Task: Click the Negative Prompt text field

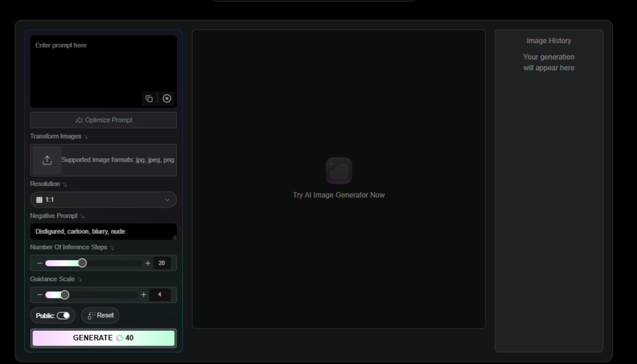Action: 104,231
